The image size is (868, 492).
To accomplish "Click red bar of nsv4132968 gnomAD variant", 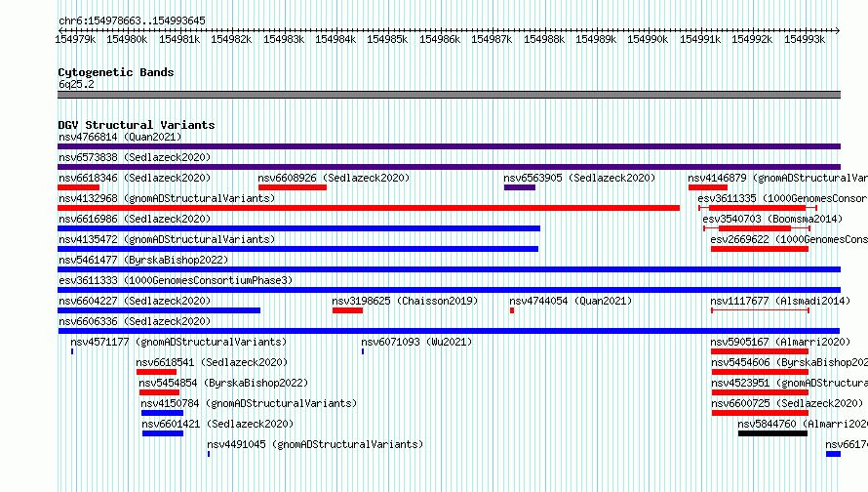I will (369, 208).
